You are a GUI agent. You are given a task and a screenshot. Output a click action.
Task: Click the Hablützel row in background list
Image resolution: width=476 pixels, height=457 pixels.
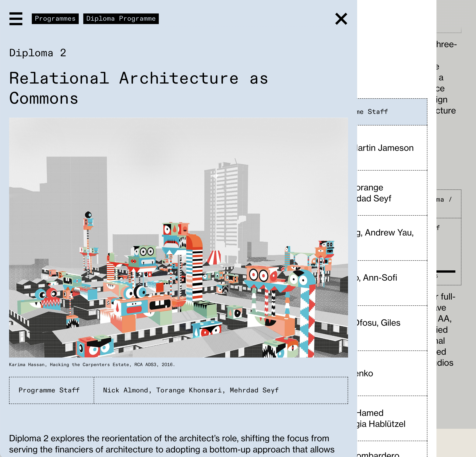click(392, 418)
